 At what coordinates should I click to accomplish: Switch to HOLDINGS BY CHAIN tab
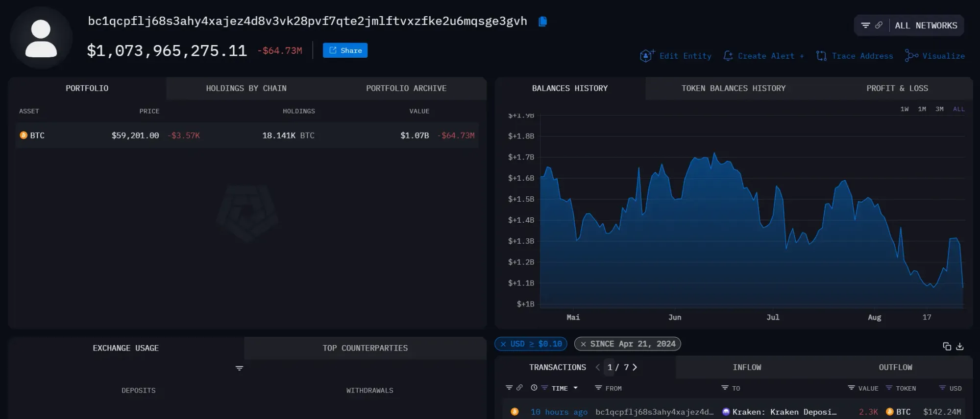point(246,88)
